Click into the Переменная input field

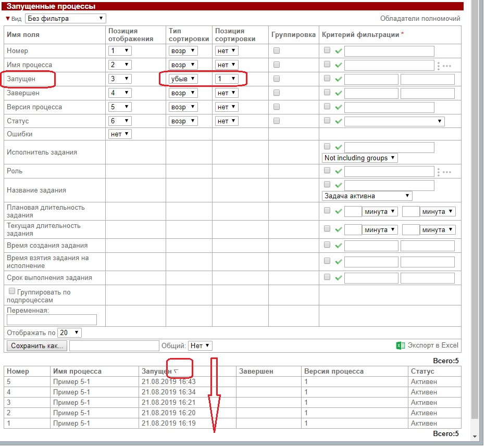click(x=52, y=319)
